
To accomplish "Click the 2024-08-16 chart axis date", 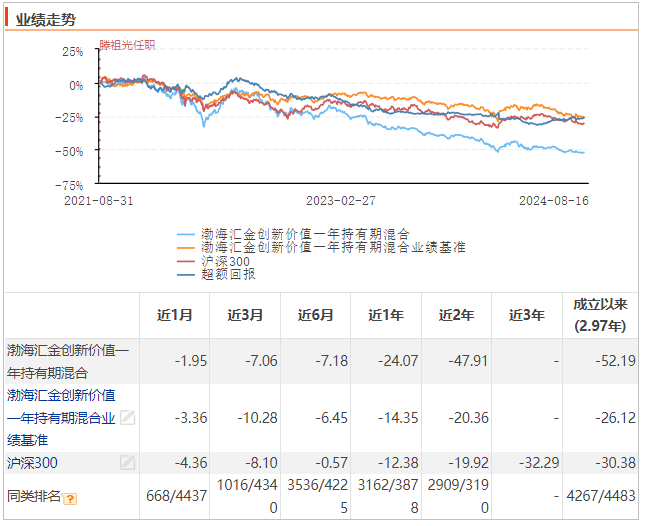I will (554, 201).
